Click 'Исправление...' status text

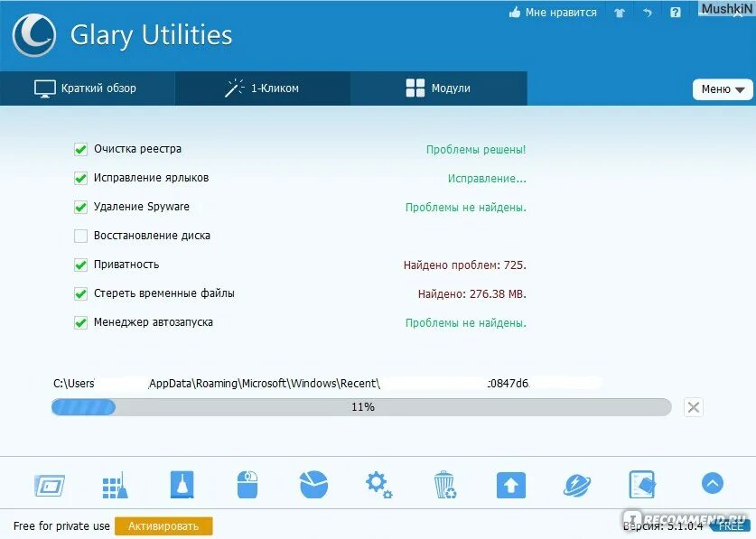click(487, 179)
